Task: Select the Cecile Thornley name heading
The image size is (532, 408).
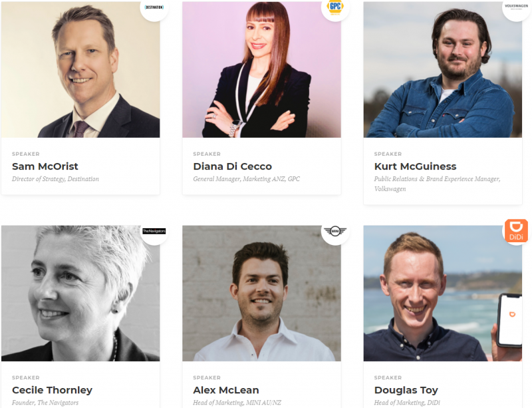Action: tap(53, 390)
